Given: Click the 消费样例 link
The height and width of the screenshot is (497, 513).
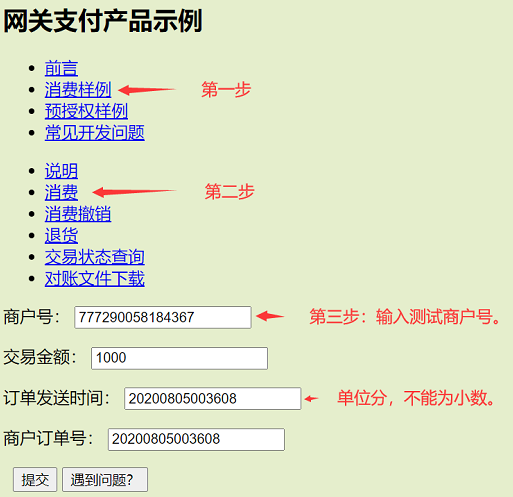Looking at the screenshot, I should click(78, 90).
